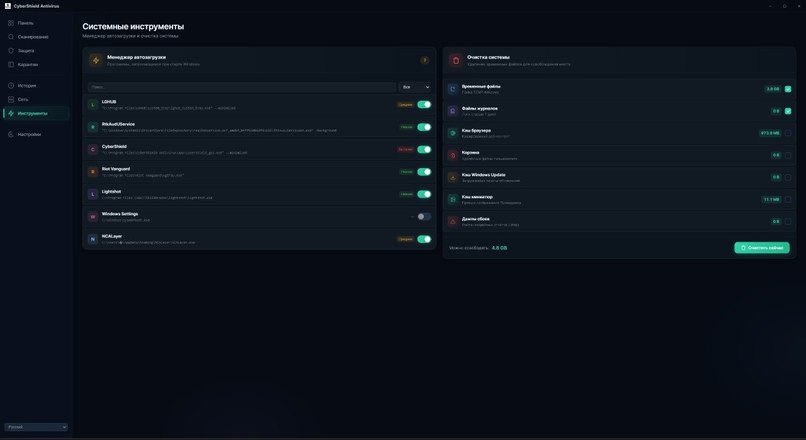Click the CyberShield Antivirus title bar logo
This screenshot has width=806, height=440.
[8, 6]
